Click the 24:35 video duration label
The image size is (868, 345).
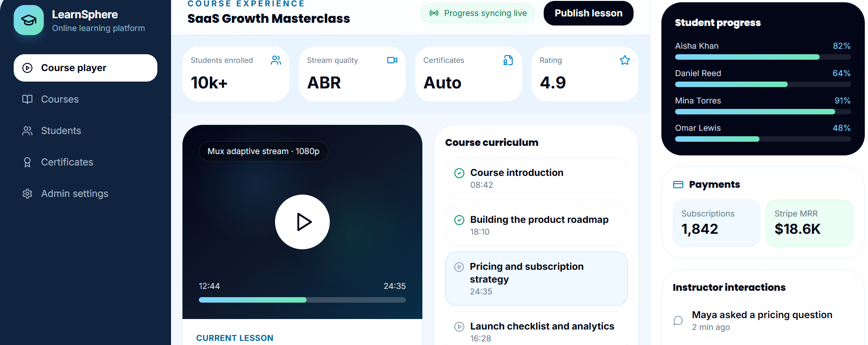[x=395, y=286]
